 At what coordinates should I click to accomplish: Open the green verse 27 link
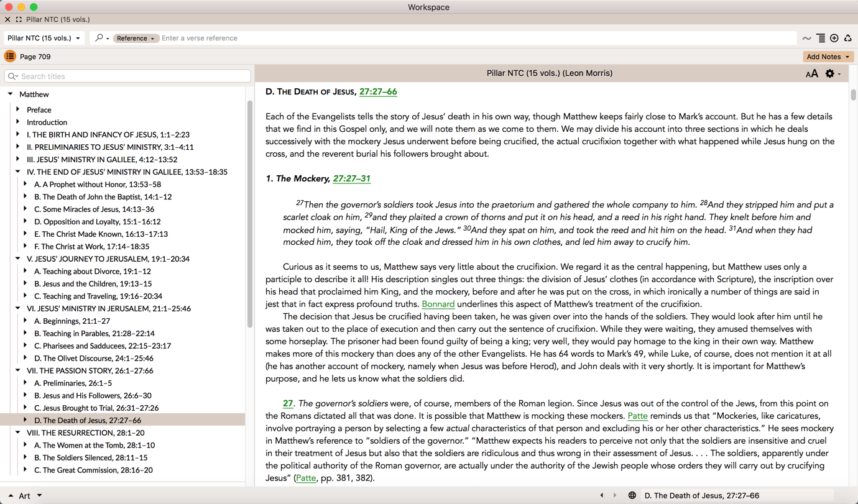[x=288, y=404]
